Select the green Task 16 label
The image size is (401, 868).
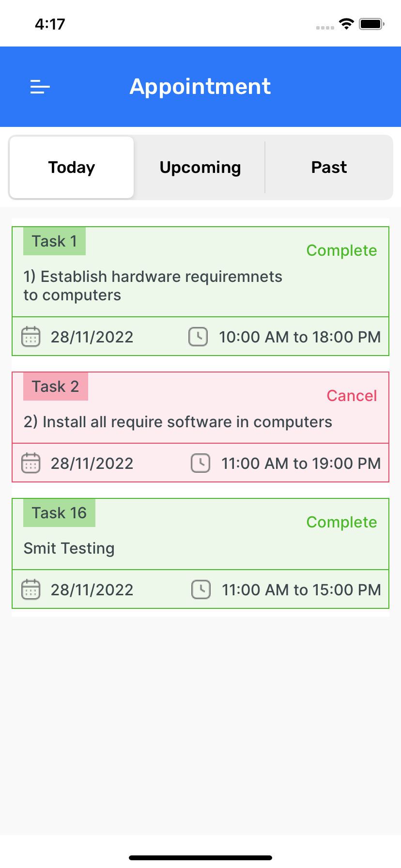[x=59, y=513]
